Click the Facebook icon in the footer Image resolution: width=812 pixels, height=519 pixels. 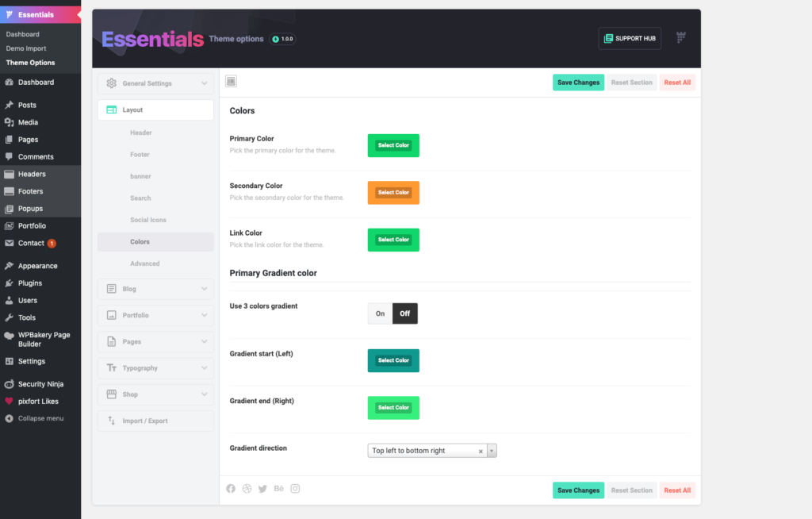pyautogui.click(x=231, y=488)
